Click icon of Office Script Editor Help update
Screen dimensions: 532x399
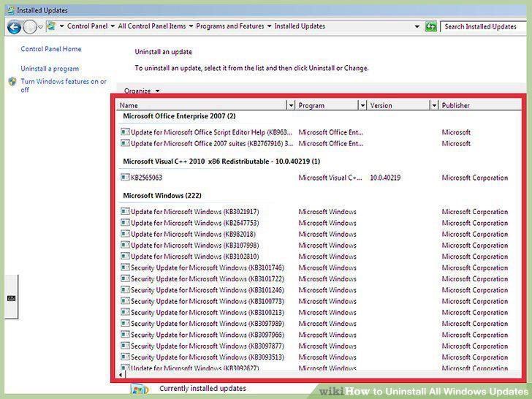coord(125,132)
